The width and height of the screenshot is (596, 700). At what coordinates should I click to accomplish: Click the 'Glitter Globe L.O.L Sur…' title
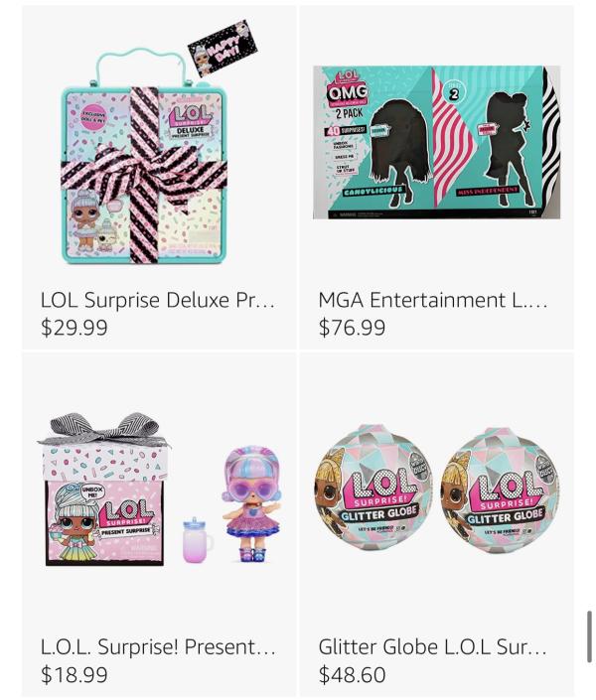point(432,646)
